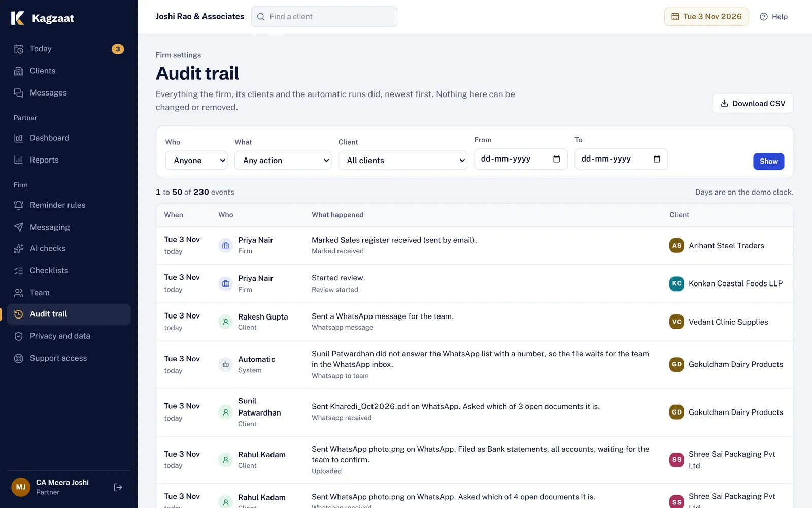Image resolution: width=812 pixels, height=508 pixels.
Task: Click the Automatic system robot icon
Action: click(226, 364)
